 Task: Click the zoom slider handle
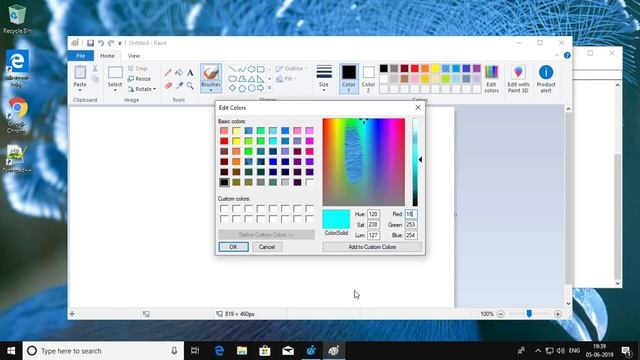pos(529,313)
